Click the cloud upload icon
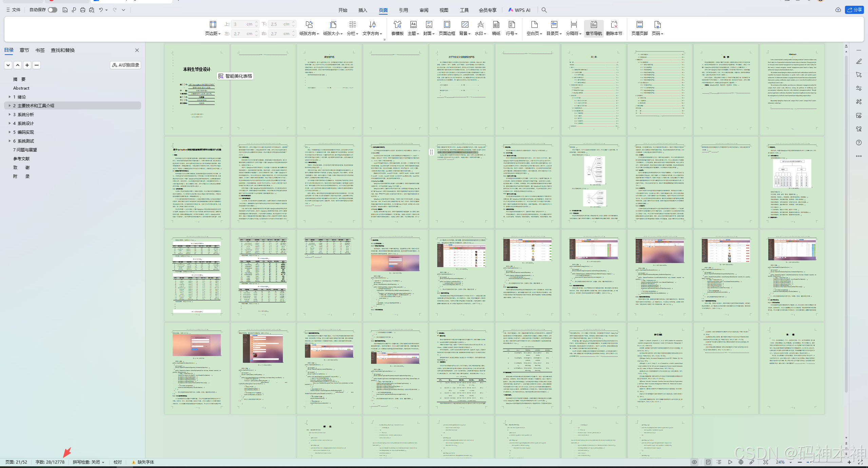This screenshot has height=468, width=868. (838, 10)
